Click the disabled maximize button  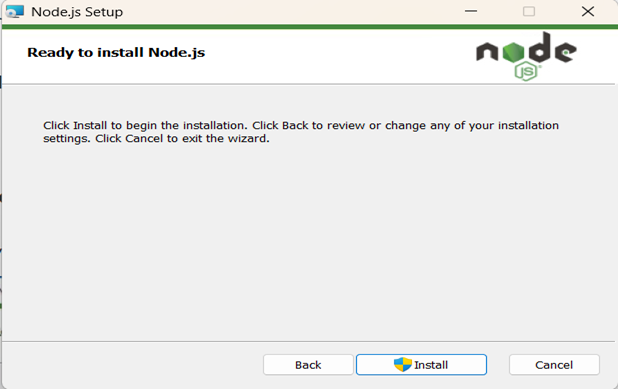pos(529,11)
